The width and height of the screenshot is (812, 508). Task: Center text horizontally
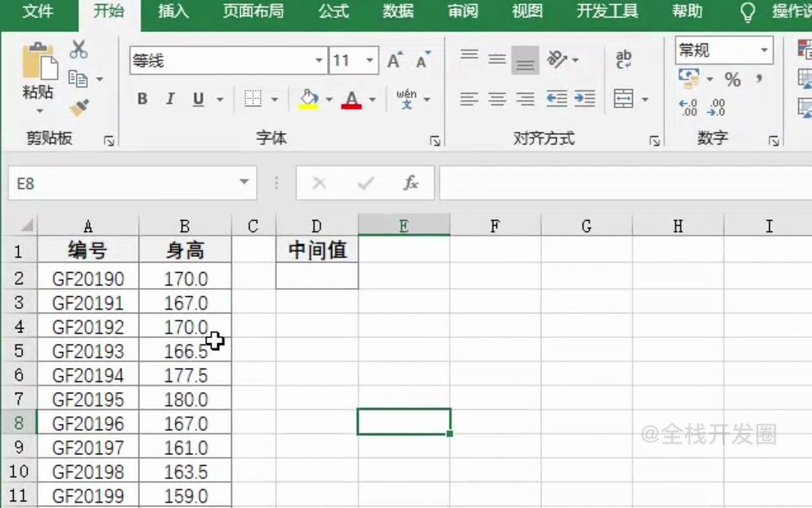[497, 99]
